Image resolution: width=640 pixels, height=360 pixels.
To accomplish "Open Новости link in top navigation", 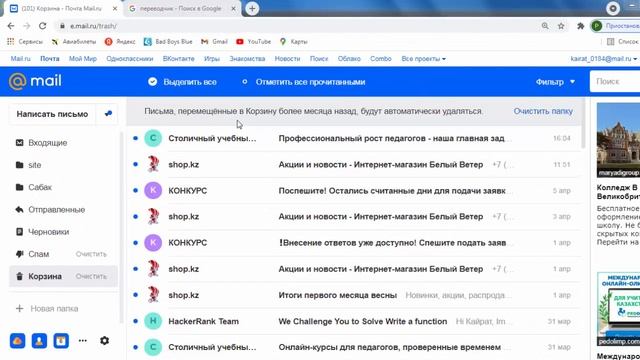I will [287, 59].
